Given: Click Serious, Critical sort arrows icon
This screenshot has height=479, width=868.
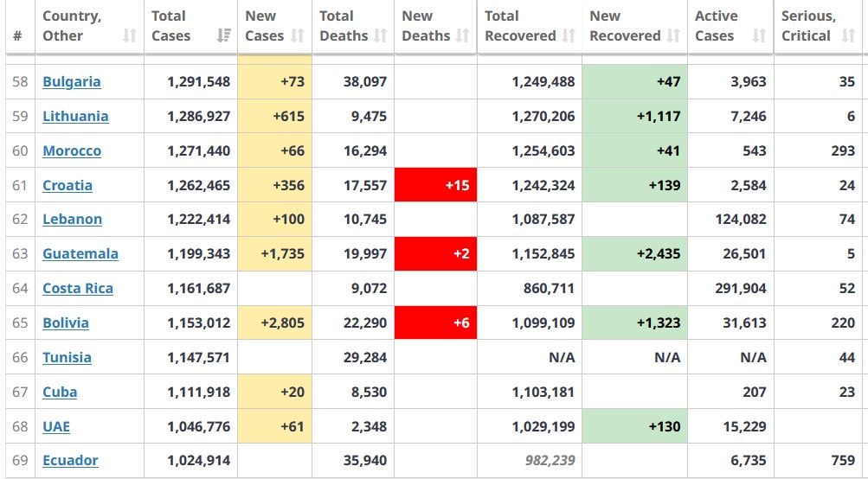Looking at the screenshot, I should pos(848,36).
